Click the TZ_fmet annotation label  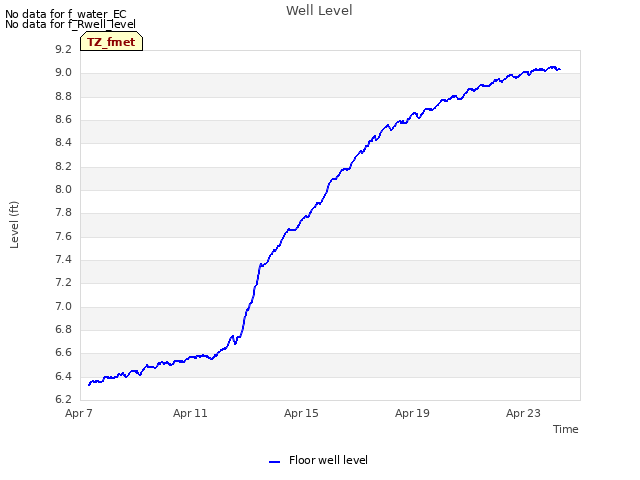(111, 42)
